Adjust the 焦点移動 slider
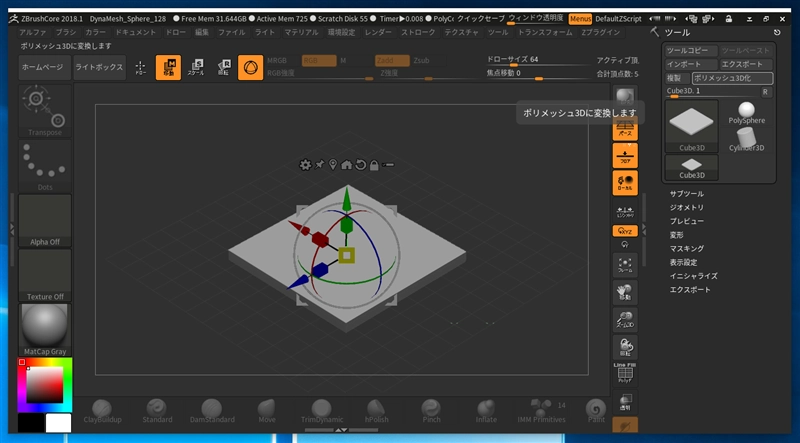 [x=539, y=75]
